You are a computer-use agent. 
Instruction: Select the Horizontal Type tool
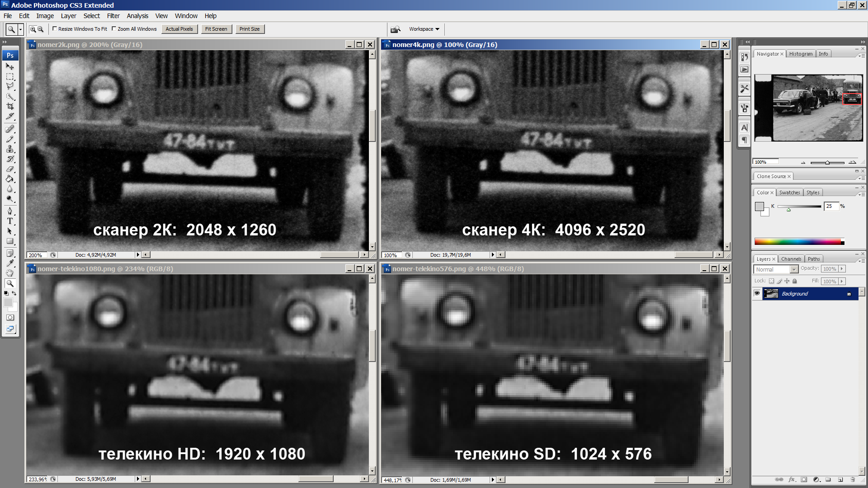coord(10,221)
